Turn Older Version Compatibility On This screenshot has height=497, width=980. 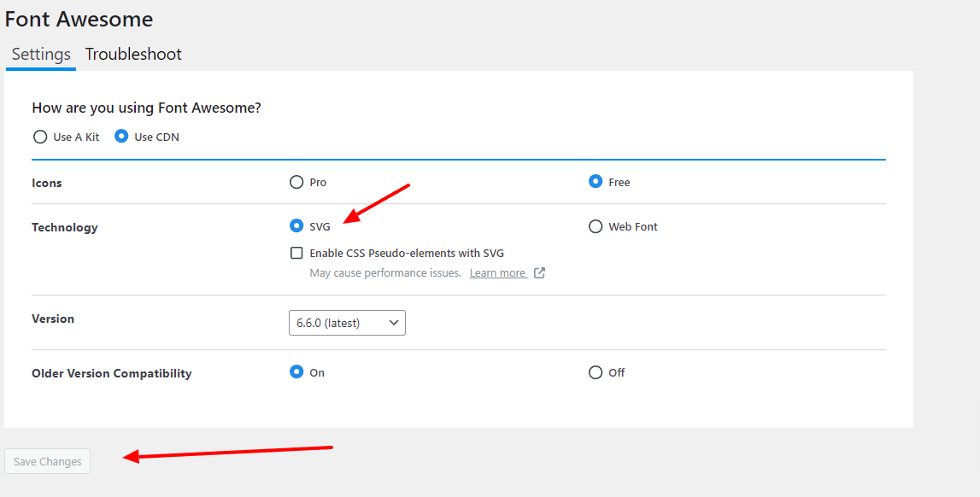click(x=296, y=372)
